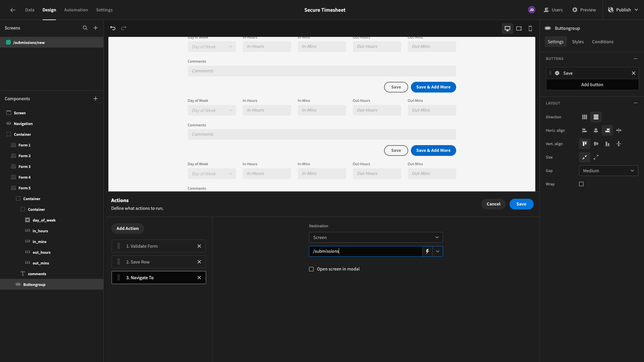Open the Destination Screen dropdown
The height and width of the screenshot is (362, 644).
[x=376, y=237]
